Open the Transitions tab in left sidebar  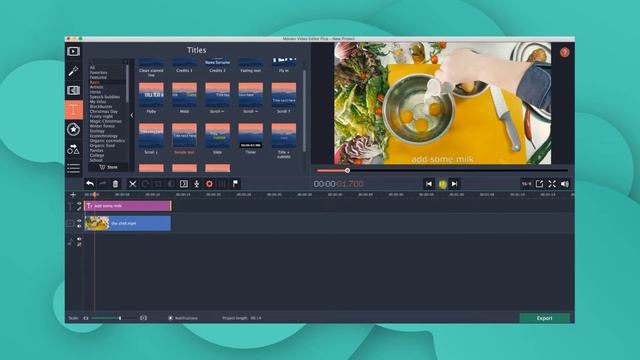(73, 90)
